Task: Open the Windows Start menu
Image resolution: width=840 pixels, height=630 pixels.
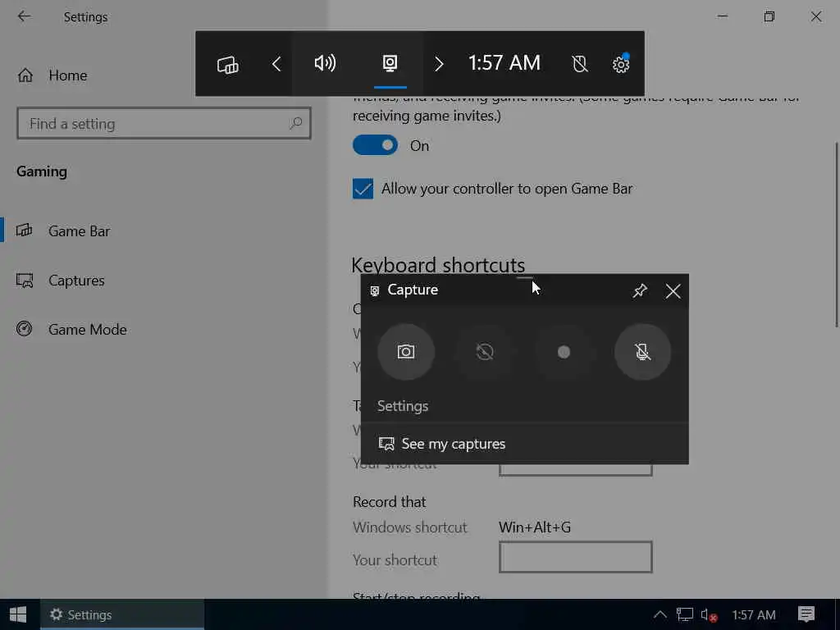Action: pos(18,614)
